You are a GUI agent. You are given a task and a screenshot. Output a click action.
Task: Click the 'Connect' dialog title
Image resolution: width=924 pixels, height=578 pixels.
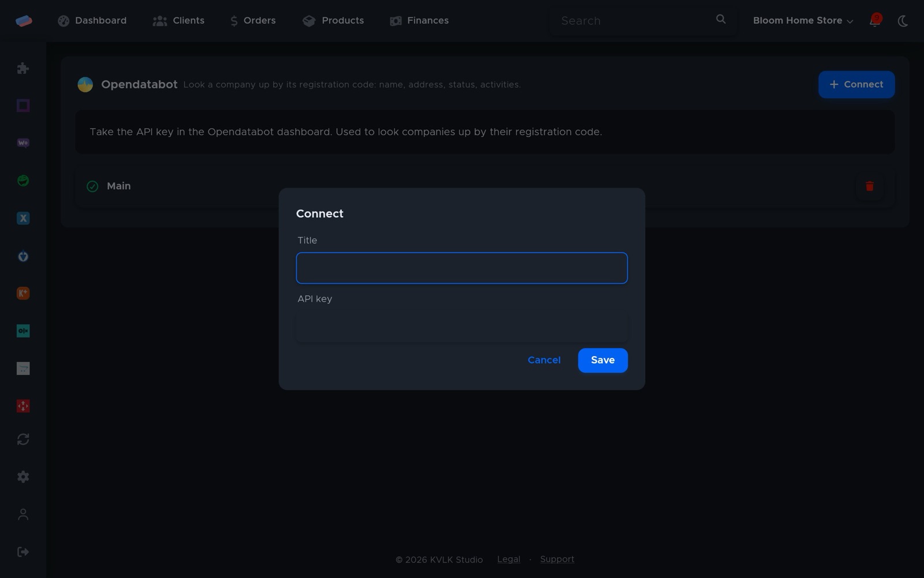(319, 213)
